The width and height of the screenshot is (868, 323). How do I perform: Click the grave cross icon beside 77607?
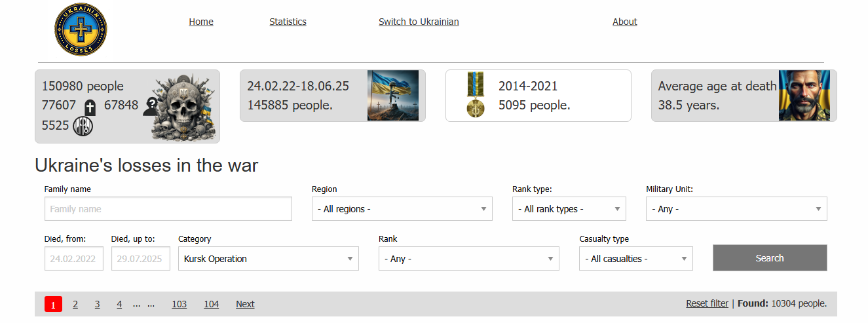[x=90, y=106]
